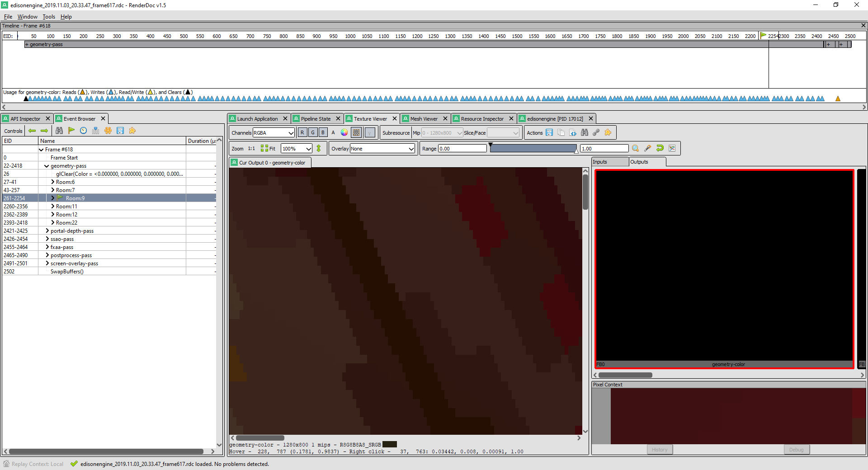Screen dimensions: 868x470
Task: Reset range with the yellow arrow icon
Action: pos(660,148)
